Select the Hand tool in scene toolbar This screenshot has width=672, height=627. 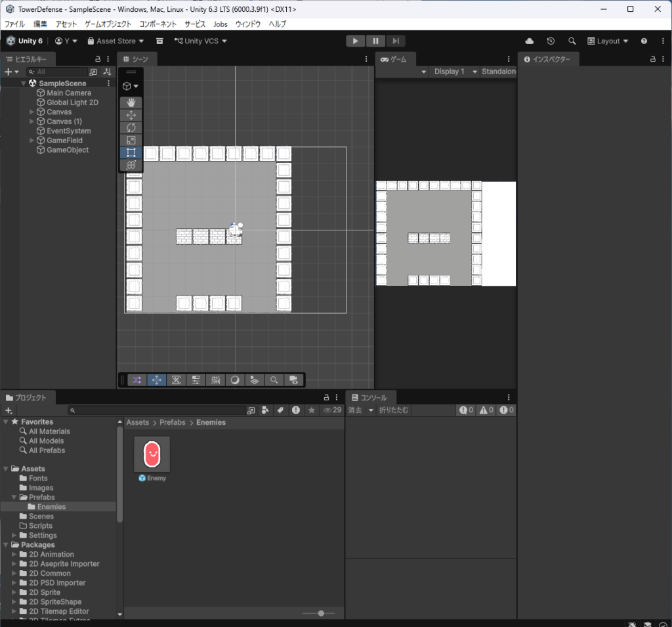[131, 102]
